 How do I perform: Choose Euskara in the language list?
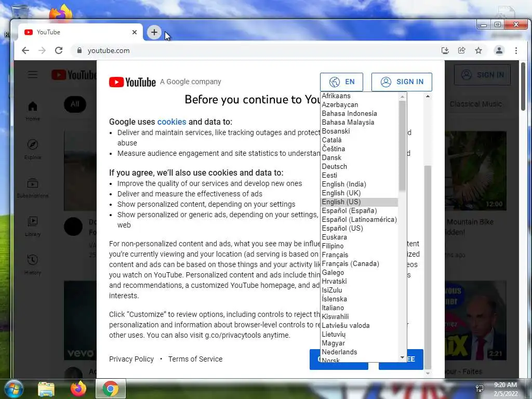(360, 237)
